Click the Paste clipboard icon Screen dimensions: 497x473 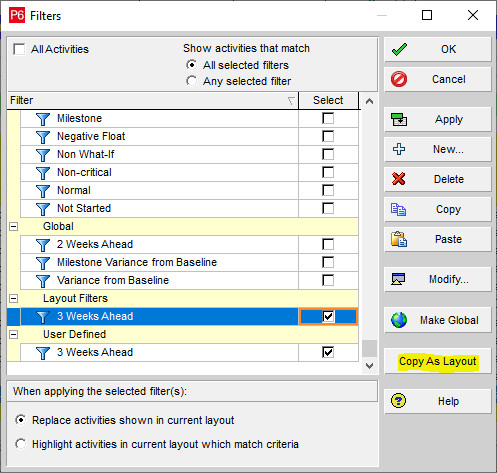(399, 239)
